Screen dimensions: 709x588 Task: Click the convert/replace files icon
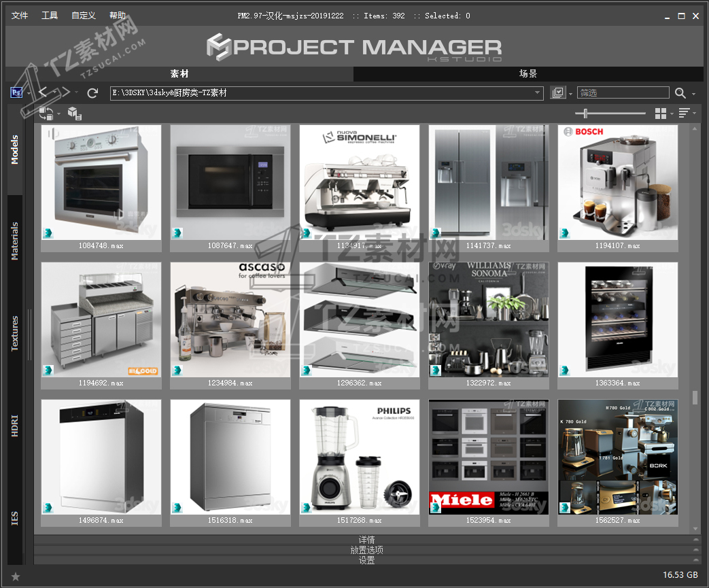pos(46,113)
